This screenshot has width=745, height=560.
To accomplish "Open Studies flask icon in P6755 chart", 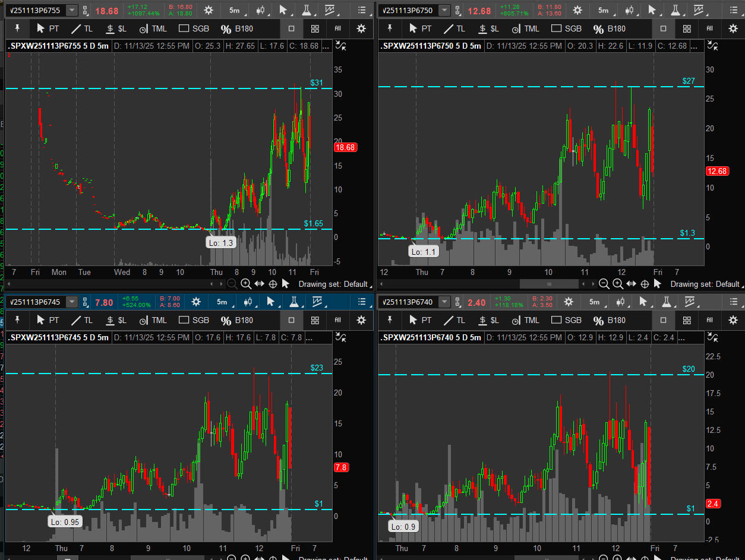I will pos(307,10).
